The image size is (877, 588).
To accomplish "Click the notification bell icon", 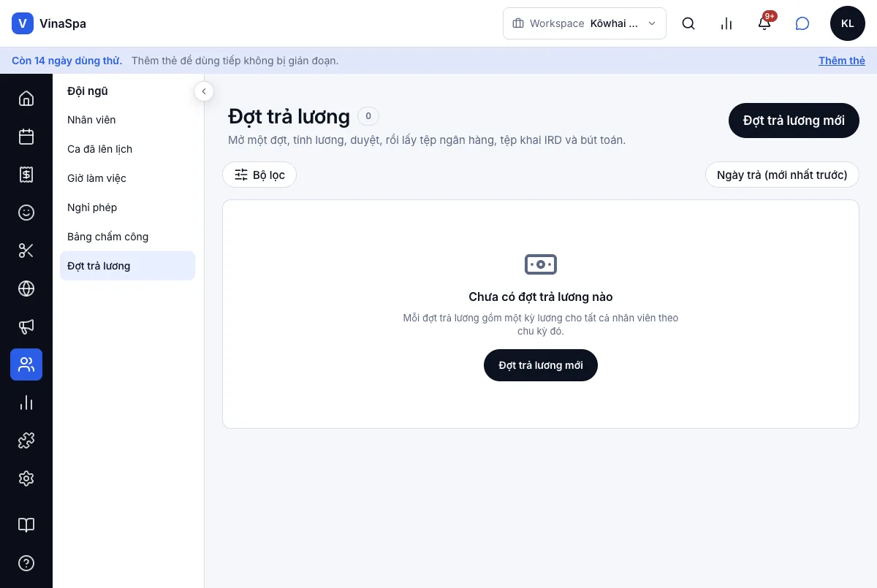I will [x=764, y=23].
